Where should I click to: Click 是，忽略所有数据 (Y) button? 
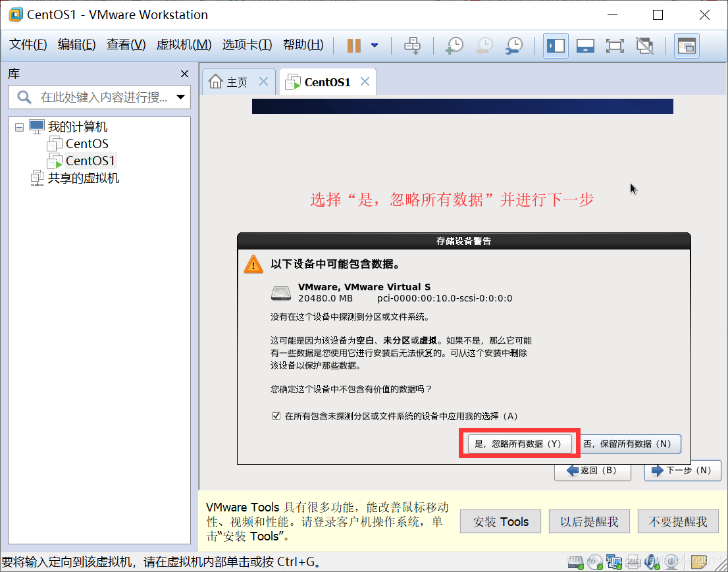pos(519,444)
